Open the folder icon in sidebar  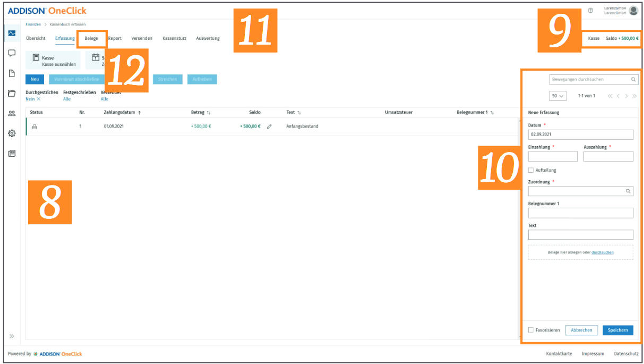(12, 94)
